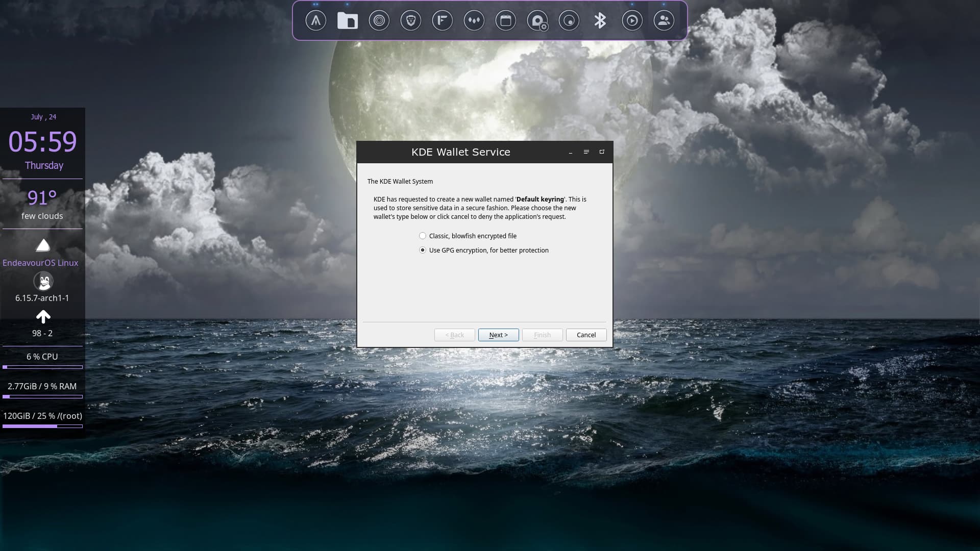Open the media player play icon
Screen dimensions: 980x551
(632, 21)
